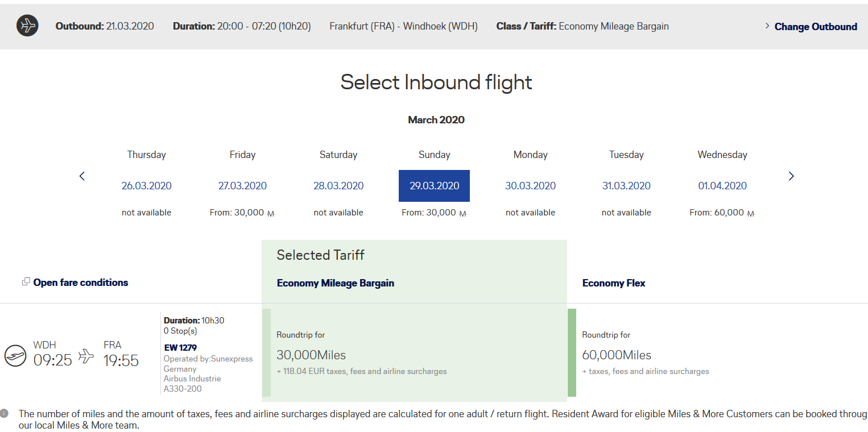Screen dimensions: 868x432
Task: Click the Frankfurt (FRA) - Windhoek (WDH) route text
Action: tap(403, 26)
